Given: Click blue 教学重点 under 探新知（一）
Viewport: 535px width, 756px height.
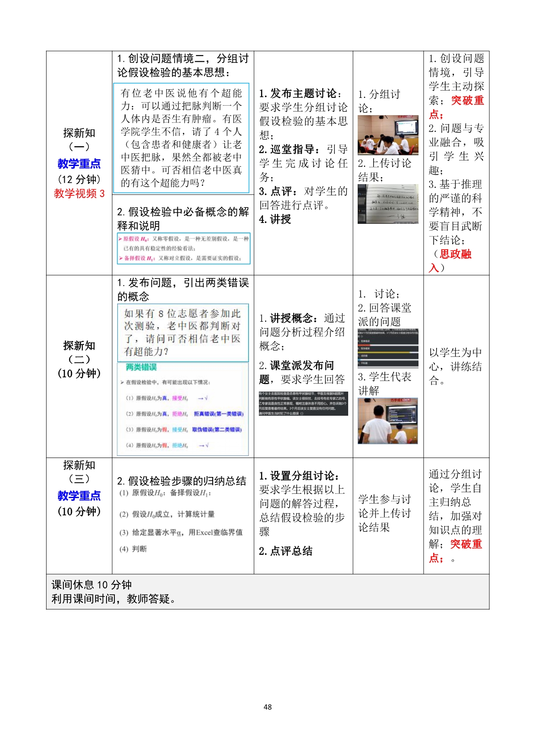Looking at the screenshot, I should (x=79, y=164).
